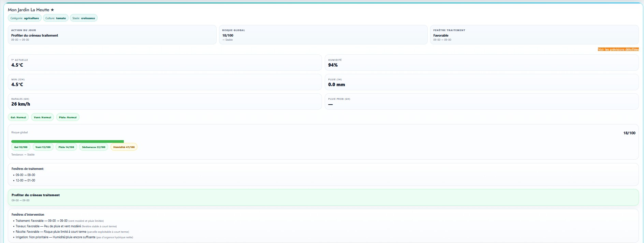Image resolution: width=644 pixels, height=243 pixels.
Task: Click the "Culture: tomate" tag
Action: click(x=56, y=18)
